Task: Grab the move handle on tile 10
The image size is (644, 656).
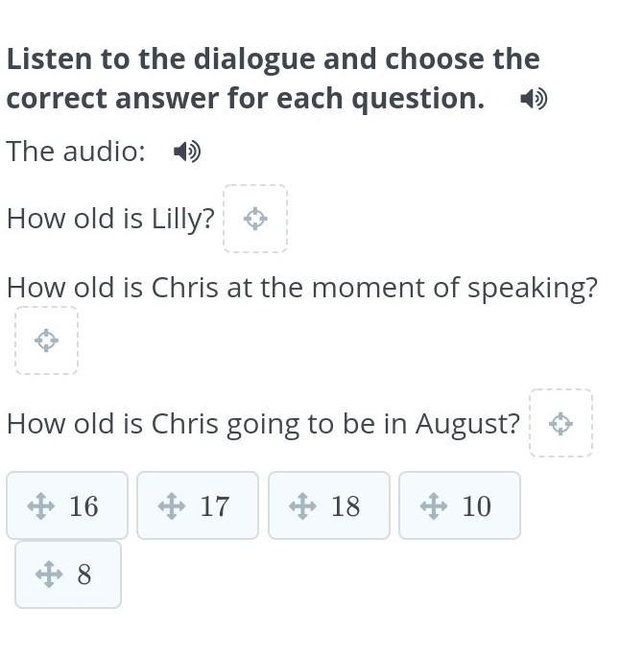Action: coord(433,505)
